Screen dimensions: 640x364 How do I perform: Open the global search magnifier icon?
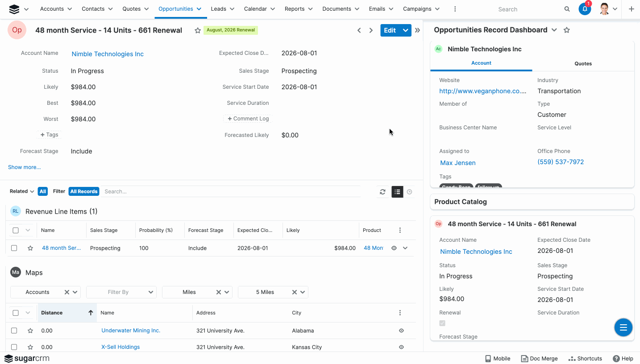pyautogui.click(x=567, y=9)
